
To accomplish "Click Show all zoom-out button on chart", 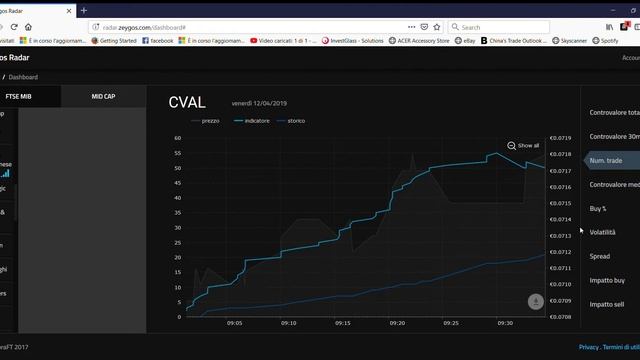I will [523, 146].
